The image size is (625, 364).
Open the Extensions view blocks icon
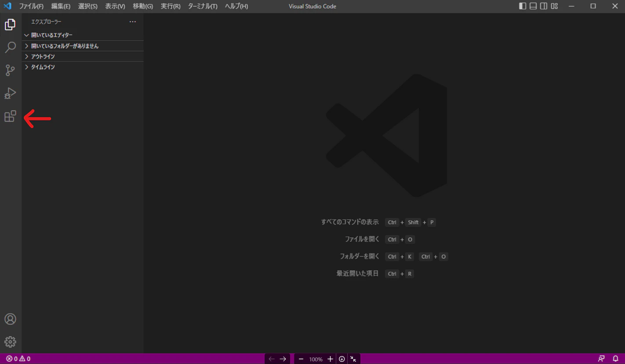click(x=10, y=116)
